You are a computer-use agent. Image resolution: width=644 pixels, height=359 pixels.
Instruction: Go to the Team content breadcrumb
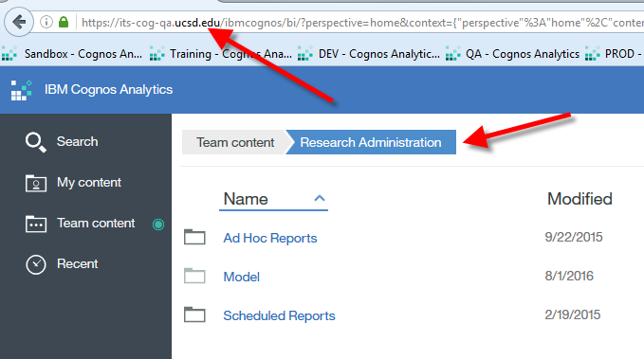[x=235, y=142]
